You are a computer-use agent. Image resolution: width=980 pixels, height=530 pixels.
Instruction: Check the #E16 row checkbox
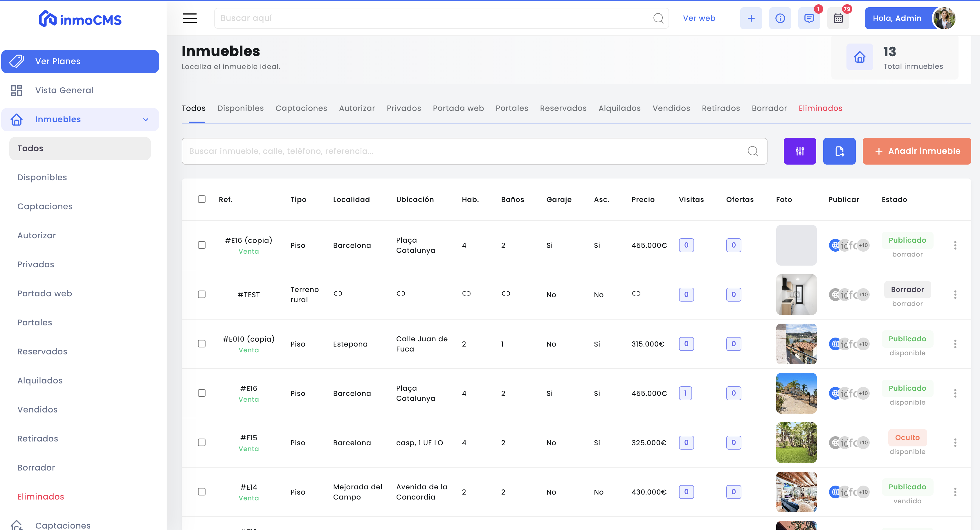(202, 393)
